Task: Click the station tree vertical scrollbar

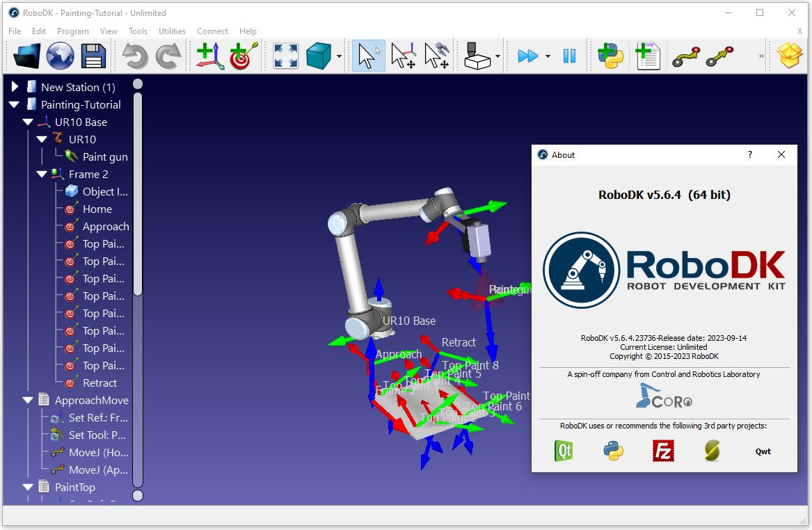Action: click(137, 195)
